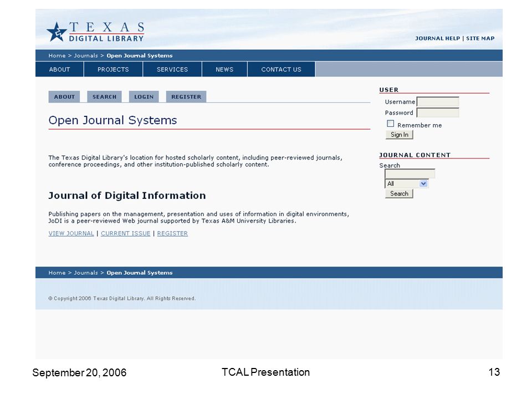Click the JOURNAL CONTENT sidebar heading
The height and width of the screenshot is (399, 532).
coord(415,155)
